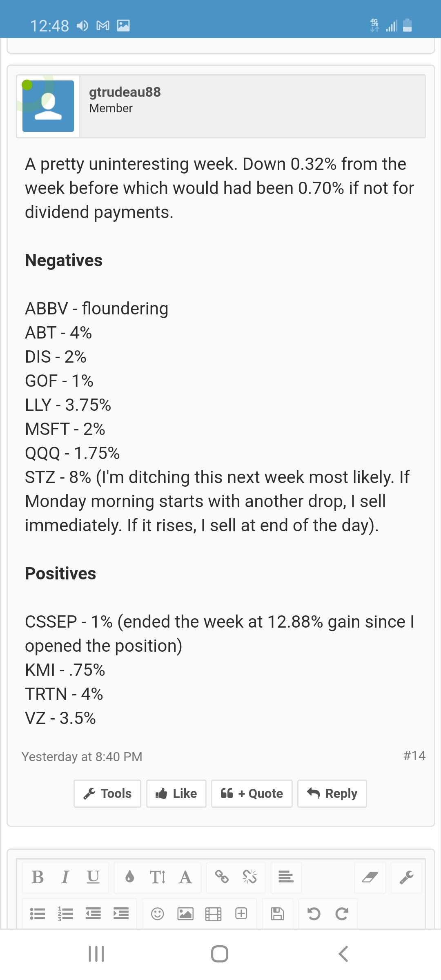
Task: Open the text color dropdown
Action: click(130, 877)
